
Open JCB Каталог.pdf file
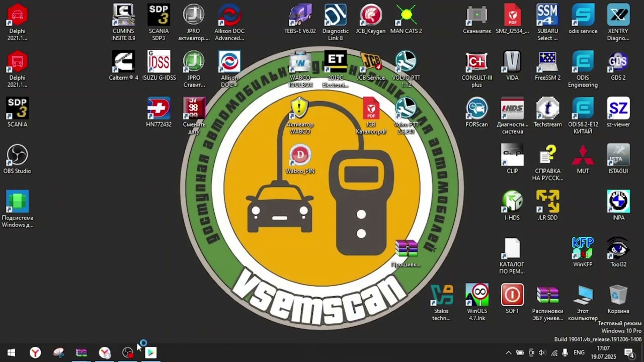(371, 116)
